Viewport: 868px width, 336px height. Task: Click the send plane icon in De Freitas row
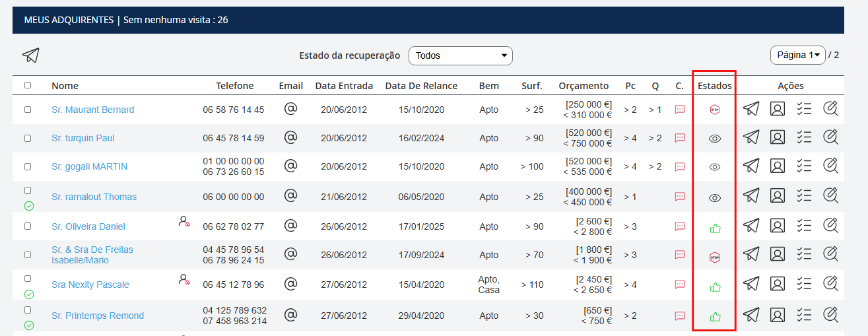click(751, 253)
